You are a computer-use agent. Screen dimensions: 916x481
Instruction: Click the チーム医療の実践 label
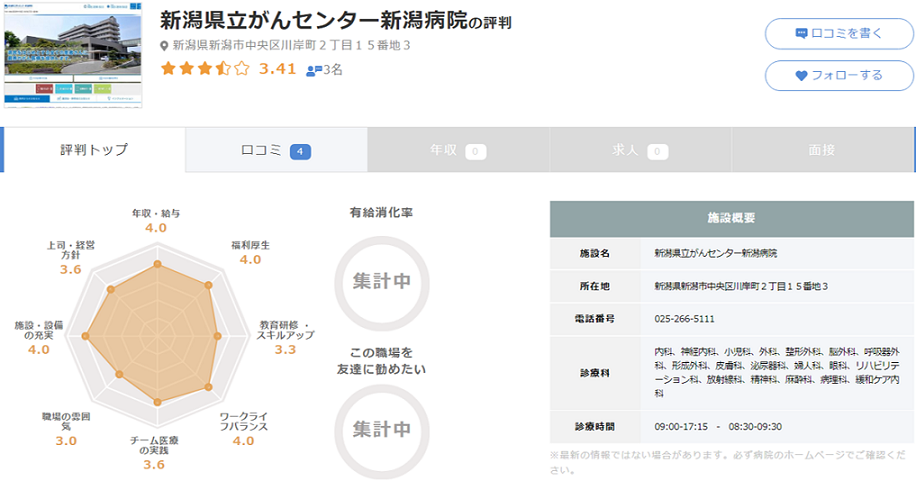(154, 445)
